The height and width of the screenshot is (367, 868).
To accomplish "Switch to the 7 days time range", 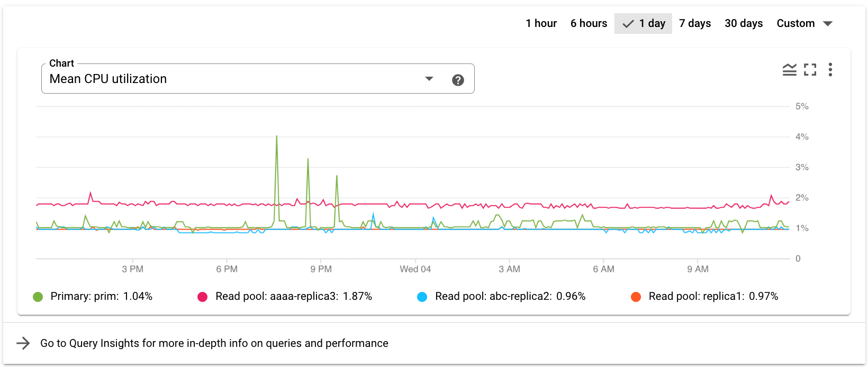I will [695, 23].
